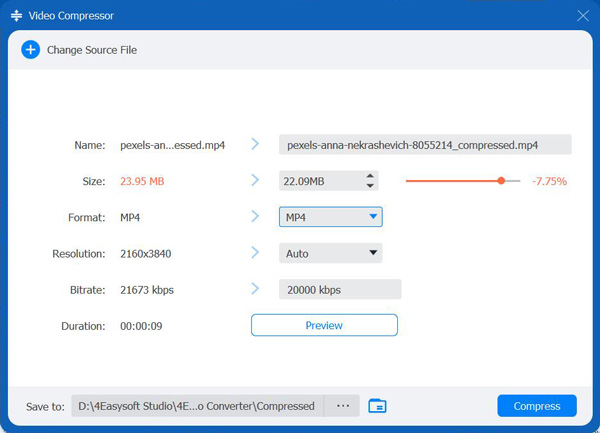Image resolution: width=600 pixels, height=433 pixels.
Task: Click the arrow icon in the Bitrate row
Action: pos(255,289)
